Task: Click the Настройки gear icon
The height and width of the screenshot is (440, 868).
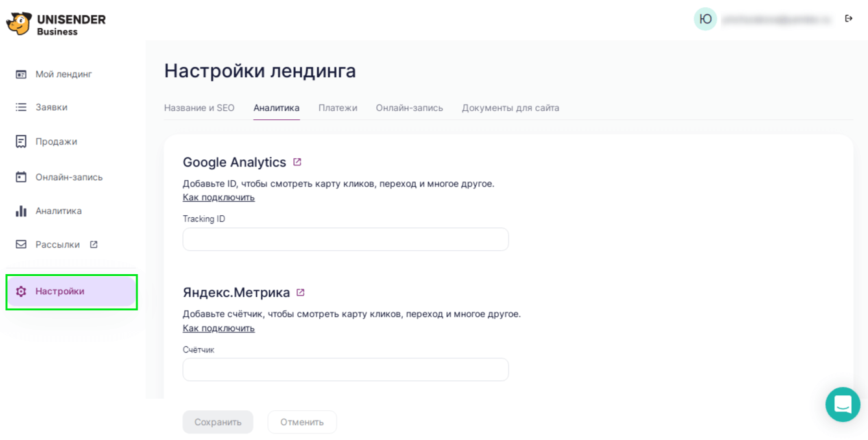Action: (x=21, y=292)
